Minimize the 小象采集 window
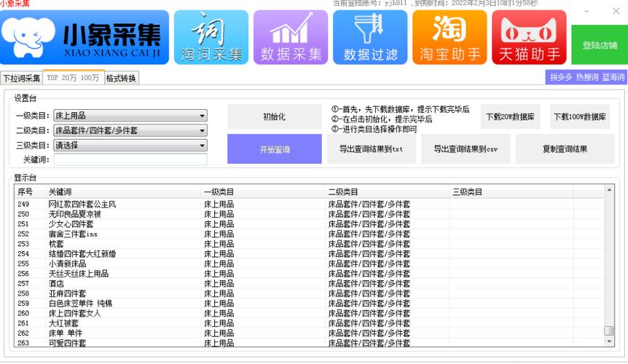The image size is (628, 364). [x=586, y=11]
